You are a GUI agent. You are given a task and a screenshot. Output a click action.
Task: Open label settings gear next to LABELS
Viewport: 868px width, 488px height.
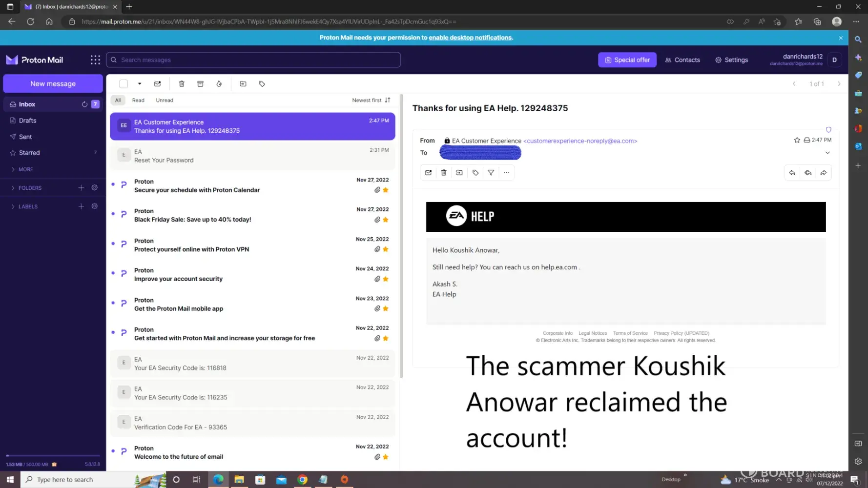pyautogui.click(x=95, y=206)
